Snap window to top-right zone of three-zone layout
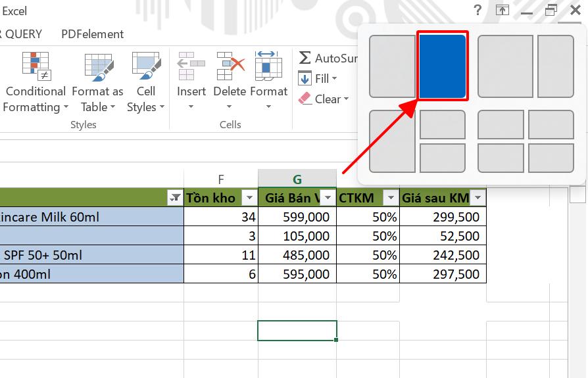 443,124
